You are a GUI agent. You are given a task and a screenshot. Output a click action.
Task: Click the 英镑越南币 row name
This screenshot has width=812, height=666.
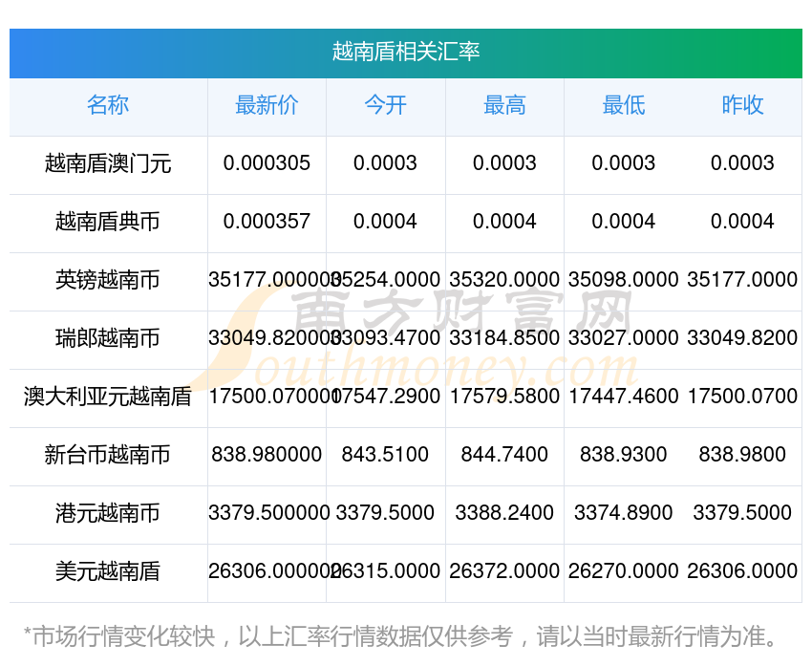point(108,280)
